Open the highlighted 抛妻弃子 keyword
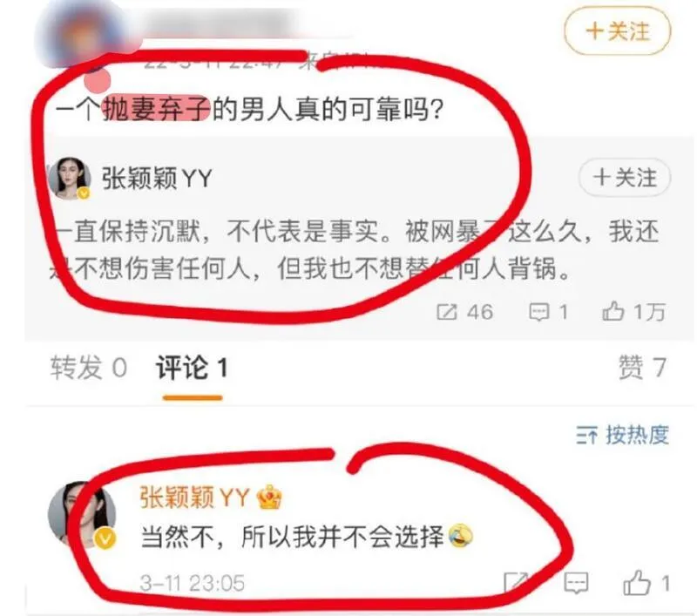The image size is (697, 616). (x=156, y=109)
